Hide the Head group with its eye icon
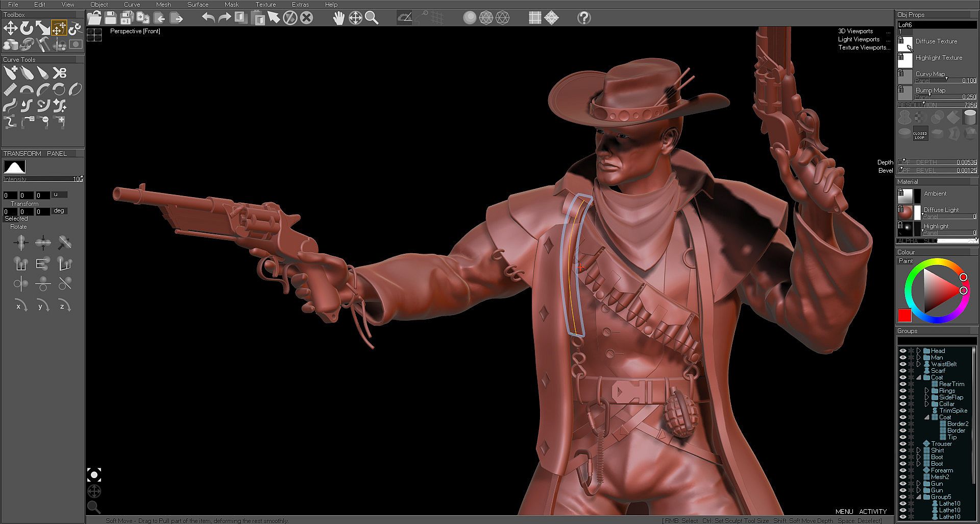The width and height of the screenshot is (980, 524). coord(902,351)
